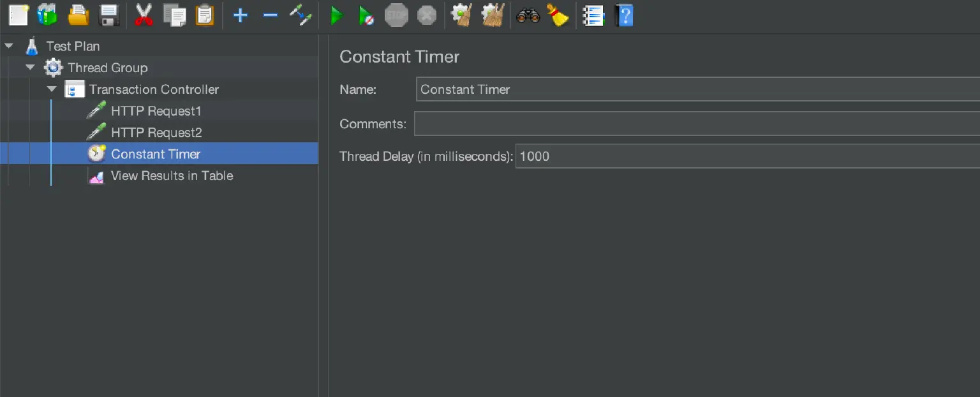
Task: Click the Help question mark icon
Action: tap(624, 15)
